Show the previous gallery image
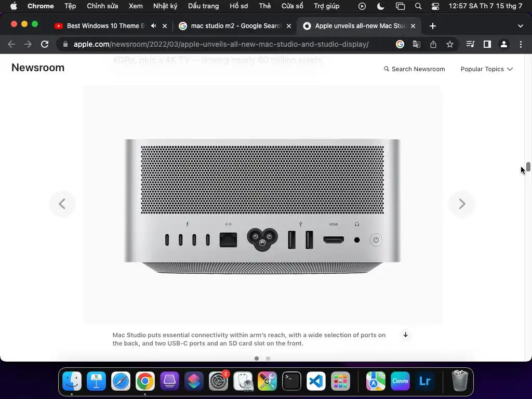This screenshot has width=532, height=399. (62, 204)
